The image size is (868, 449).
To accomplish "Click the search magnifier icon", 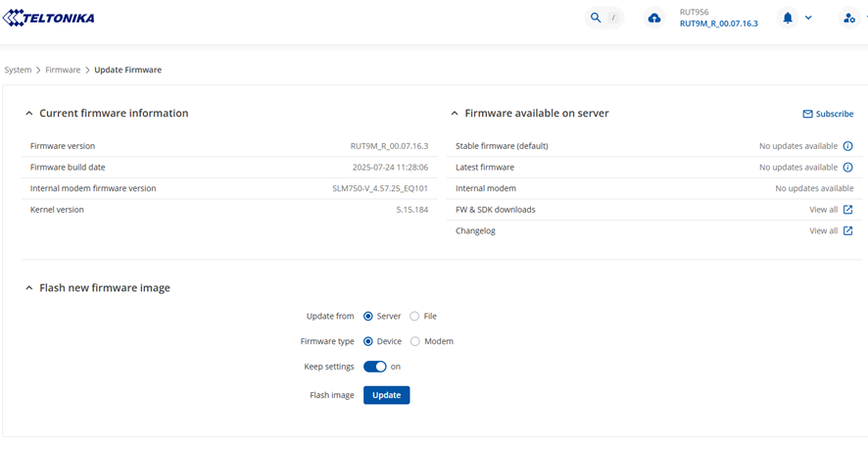I will [x=596, y=18].
